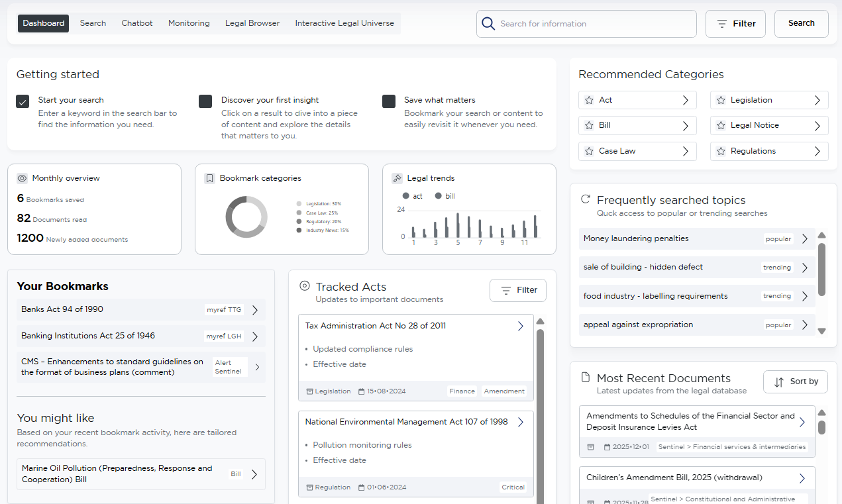842x504 pixels.
Task: Open Marine Oil Pollution Bill recommendation
Action: click(141, 474)
